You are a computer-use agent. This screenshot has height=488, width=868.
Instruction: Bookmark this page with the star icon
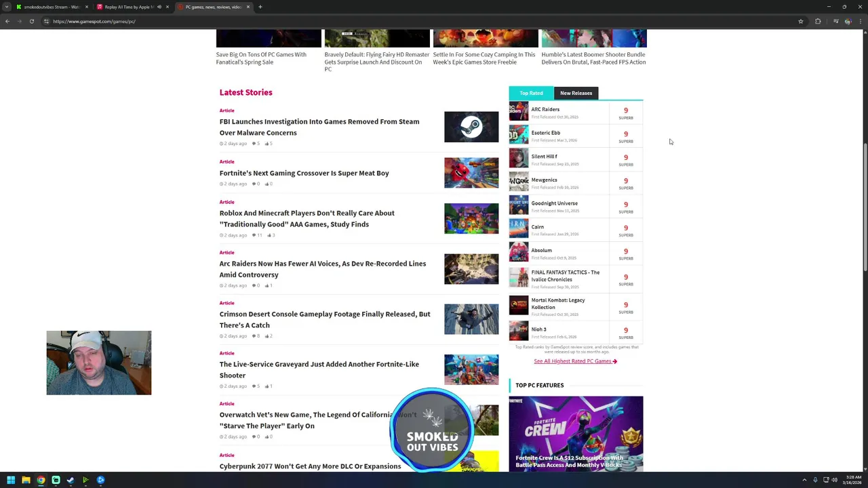click(801, 21)
